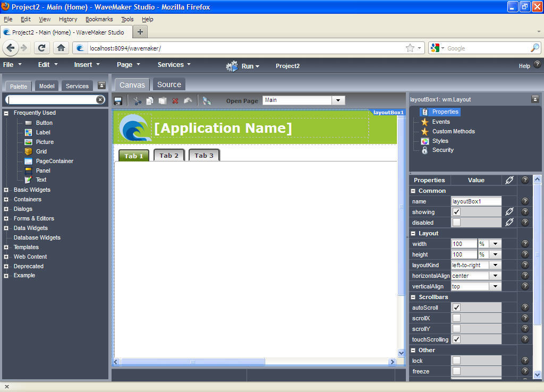Click the name property input field
The image size is (544, 392).
pyautogui.click(x=476, y=201)
